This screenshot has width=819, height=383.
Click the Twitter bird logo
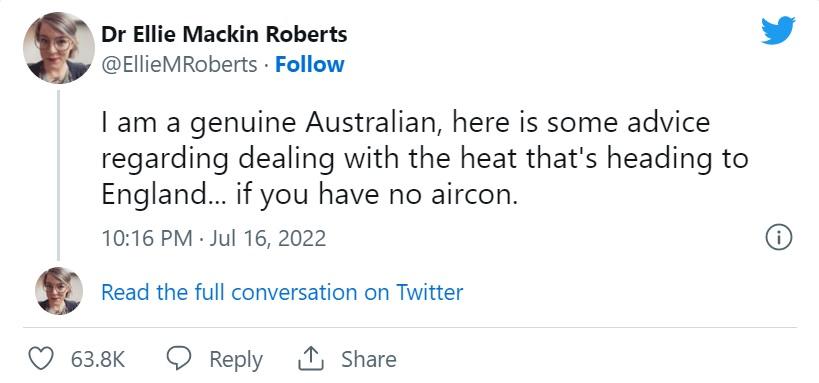coord(778,30)
